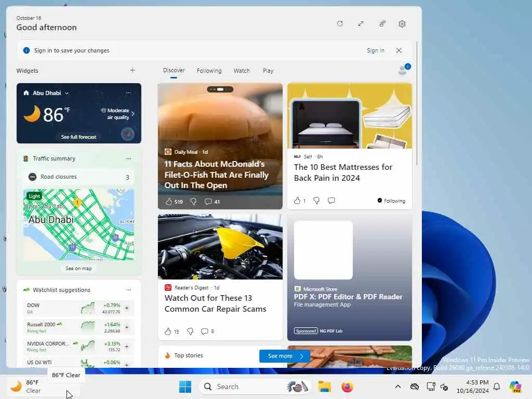Screen dimensions: 532x399
Task: Open widgets settings gear
Action: 402,24
